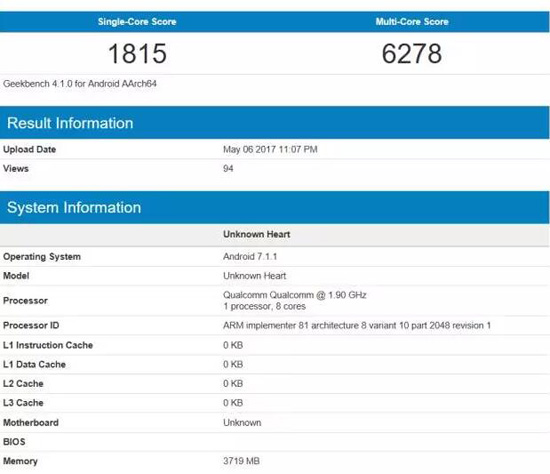The image size is (550, 474).
Task: Click the System Information section header
Action: click(x=74, y=207)
